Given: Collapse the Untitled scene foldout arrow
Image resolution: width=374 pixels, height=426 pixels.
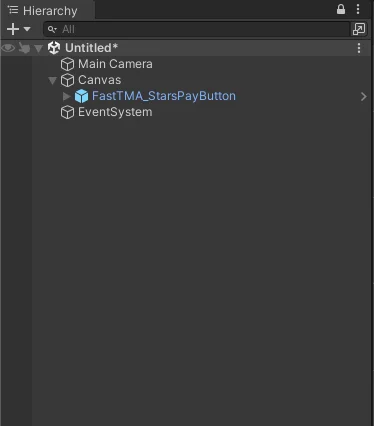Looking at the screenshot, I should 39,49.
